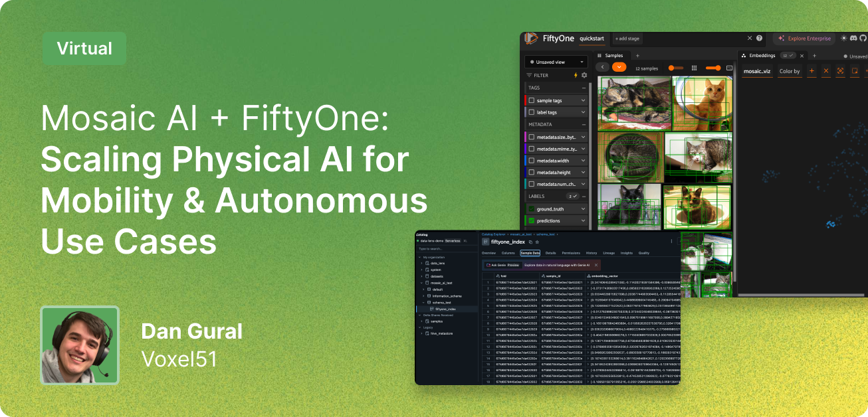Screen dimensions: 868x417
Task: Uncheck the ground_truth label checkbox
Action: tap(532, 208)
